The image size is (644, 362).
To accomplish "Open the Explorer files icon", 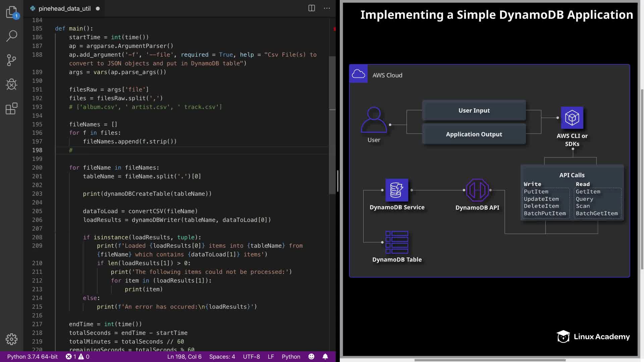I will [x=12, y=12].
